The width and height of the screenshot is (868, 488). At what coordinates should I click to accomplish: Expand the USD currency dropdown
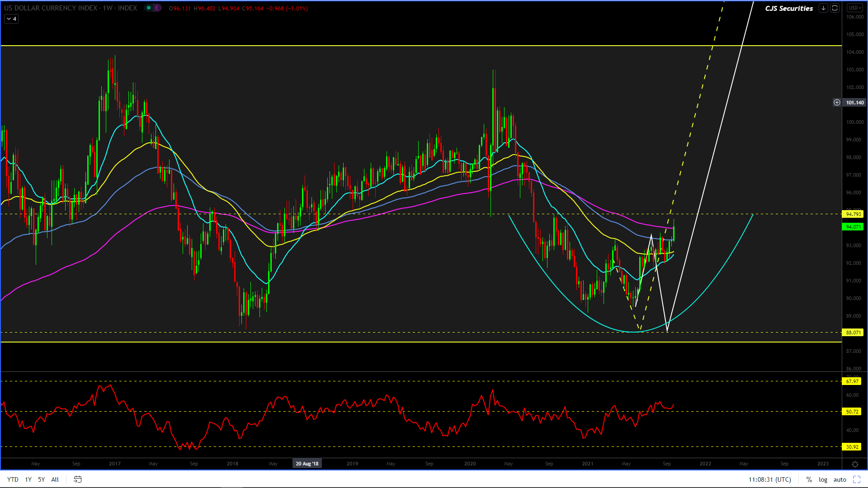(855, 8)
